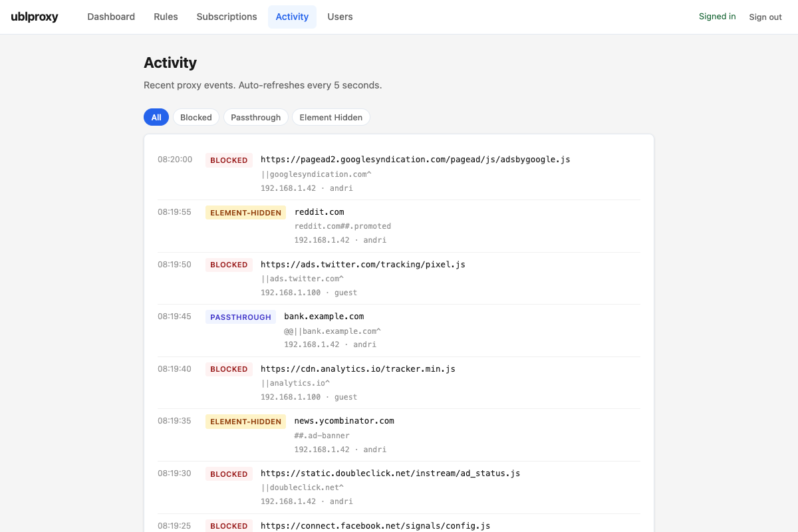Show only Element Hidden events
798x532 pixels.
click(x=331, y=117)
